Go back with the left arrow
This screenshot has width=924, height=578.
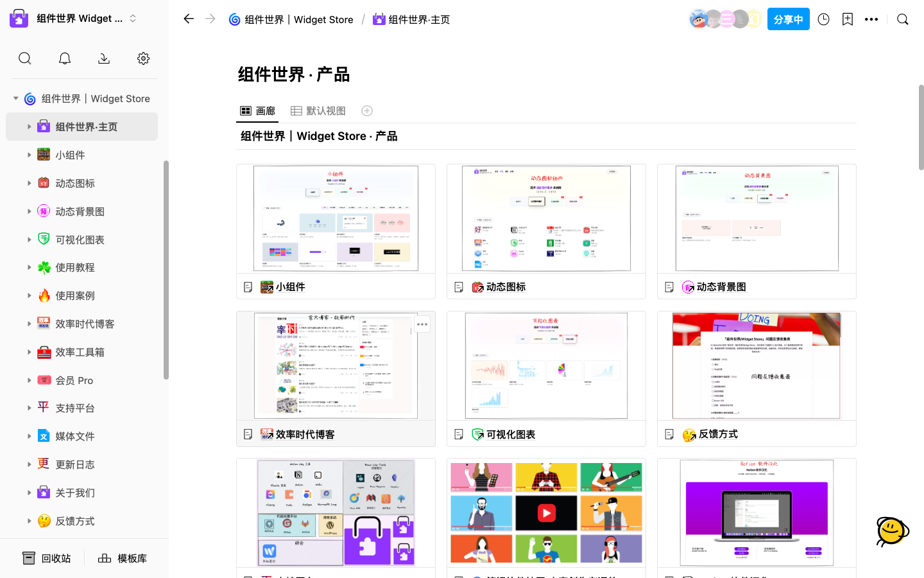pos(189,19)
